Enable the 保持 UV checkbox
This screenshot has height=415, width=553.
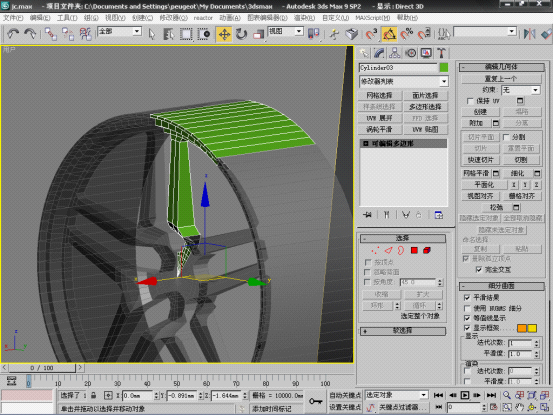coord(470,101)
